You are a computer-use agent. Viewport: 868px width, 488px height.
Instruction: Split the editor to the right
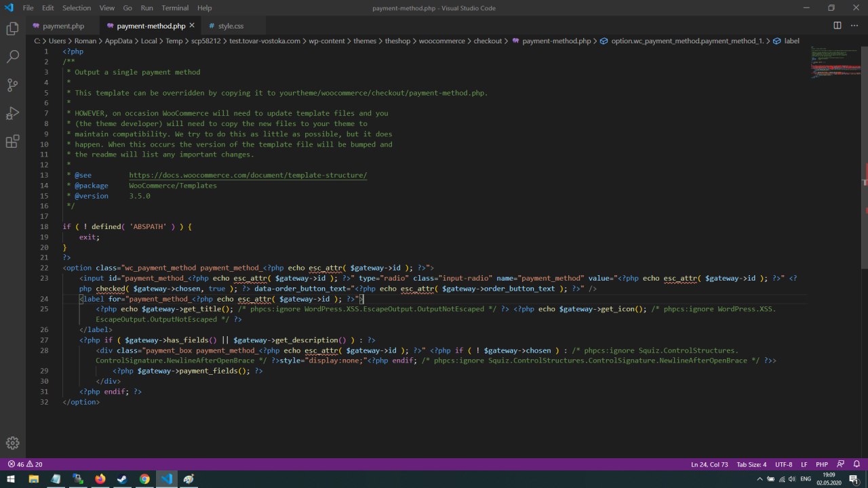837,26
